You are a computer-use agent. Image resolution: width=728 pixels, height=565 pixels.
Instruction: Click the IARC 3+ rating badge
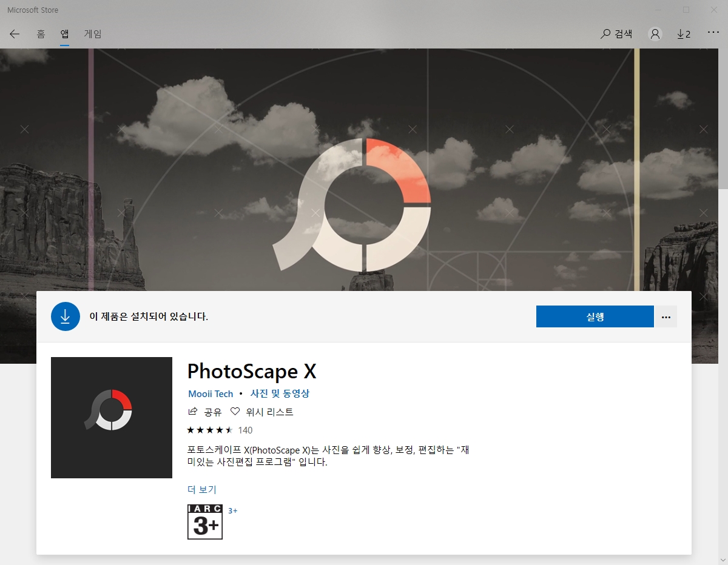(205, 522)
